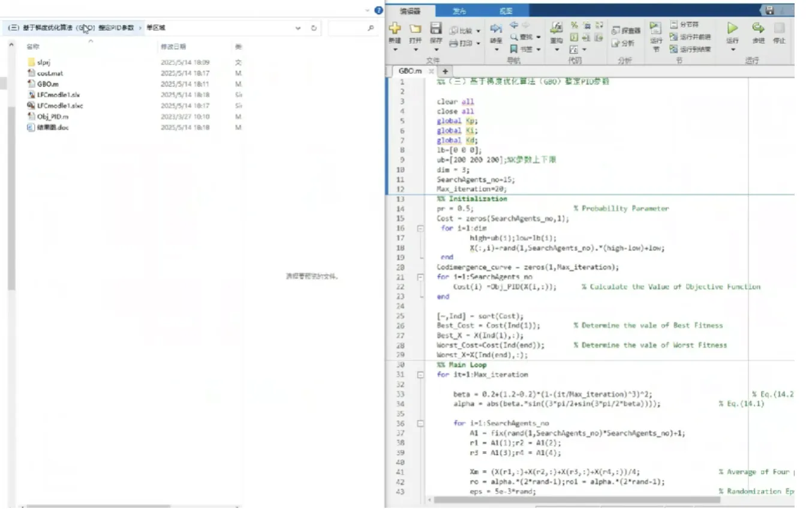The height and width of the screenshot is (530, 812).
Task: Click the Open (打开) folder icon
Action: [415, 28]
